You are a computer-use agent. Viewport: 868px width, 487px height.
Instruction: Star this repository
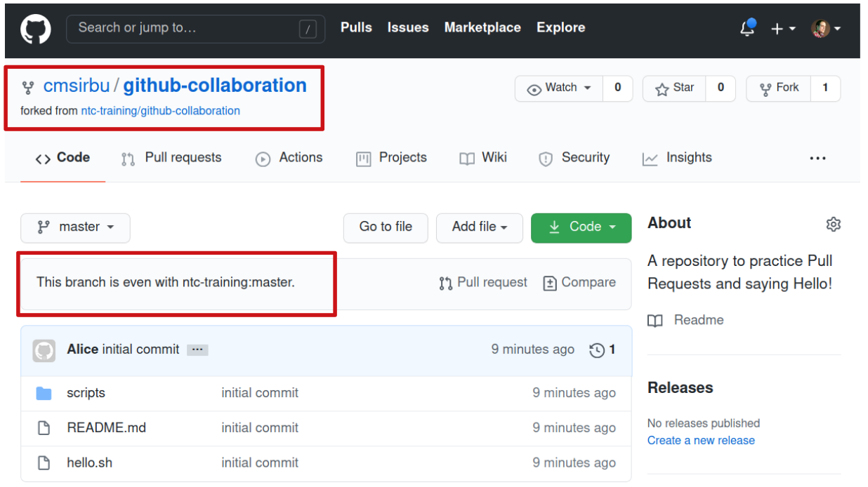click(674, 88)
